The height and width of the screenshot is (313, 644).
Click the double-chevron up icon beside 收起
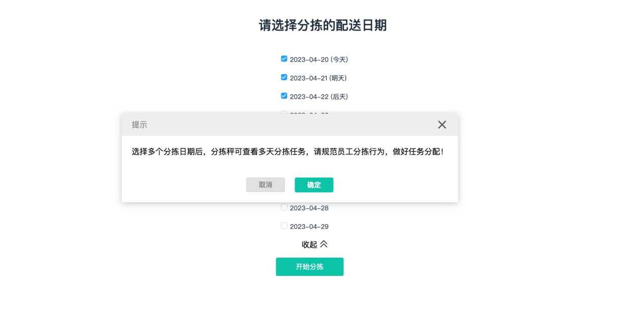(x=324, y=244)
